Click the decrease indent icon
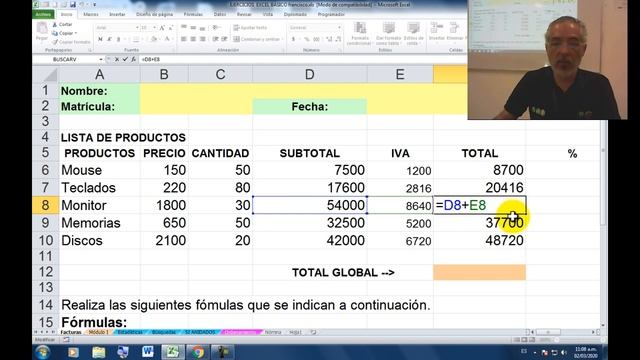This screenshot has height=360, width=640. pos(215,39)
